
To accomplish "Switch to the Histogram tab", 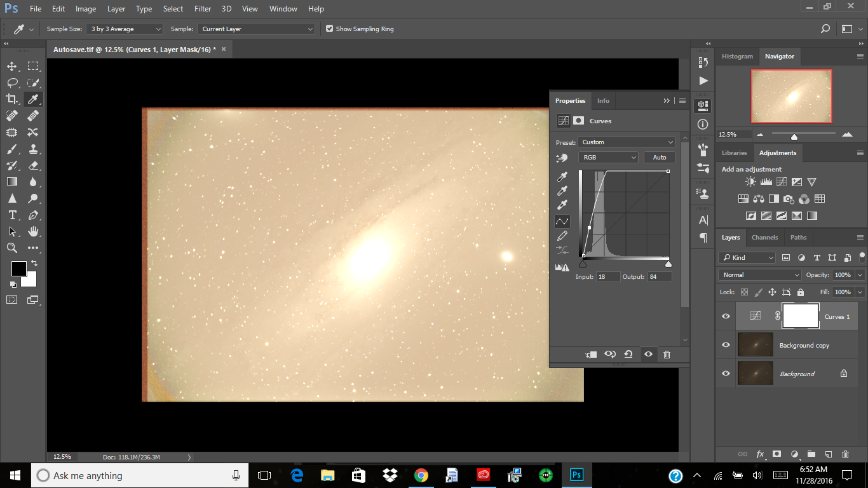I will point(737,57).
